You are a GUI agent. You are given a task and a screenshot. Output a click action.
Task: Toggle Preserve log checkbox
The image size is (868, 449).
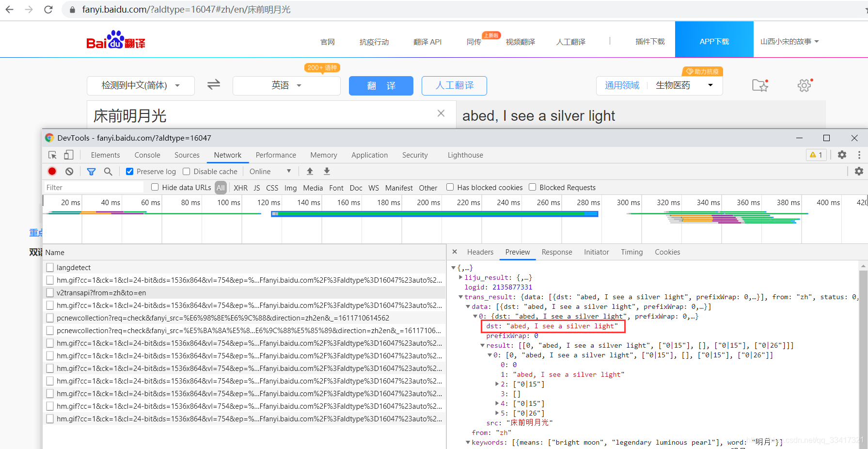pyautogui.click(x=129, y=171)
